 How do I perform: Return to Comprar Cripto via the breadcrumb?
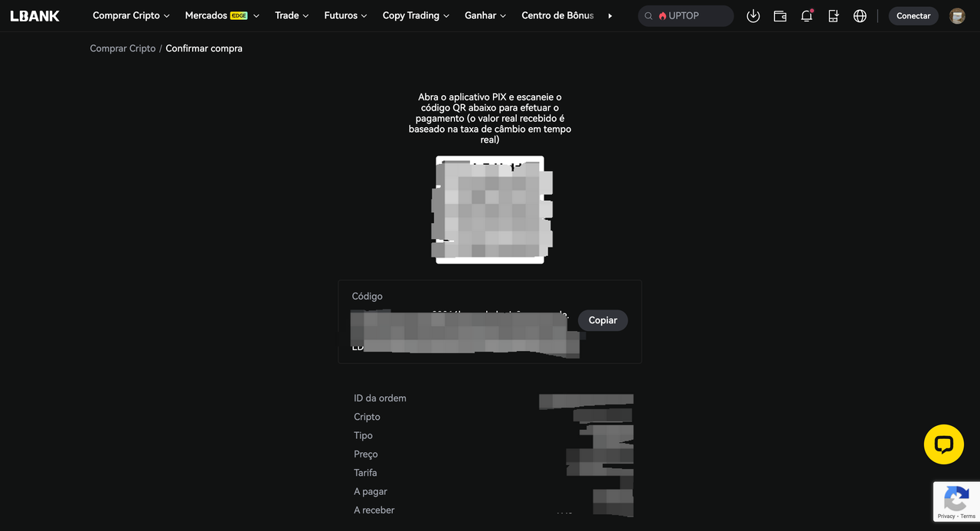[x=122, y=48]
